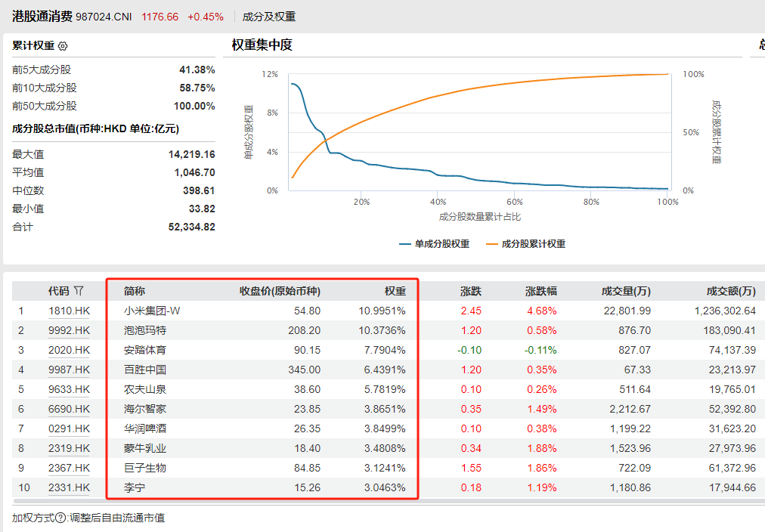
Task: Open stock code 2020.HK
Action: (69, 350)
